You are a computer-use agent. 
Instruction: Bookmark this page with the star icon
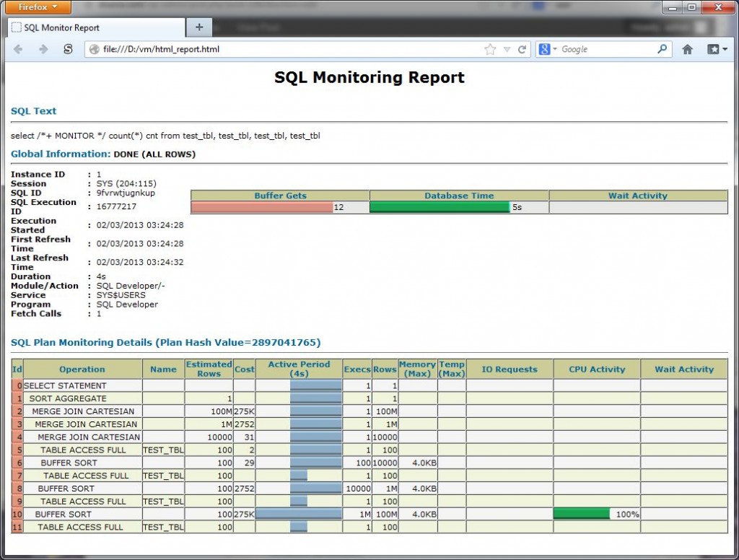490,49
